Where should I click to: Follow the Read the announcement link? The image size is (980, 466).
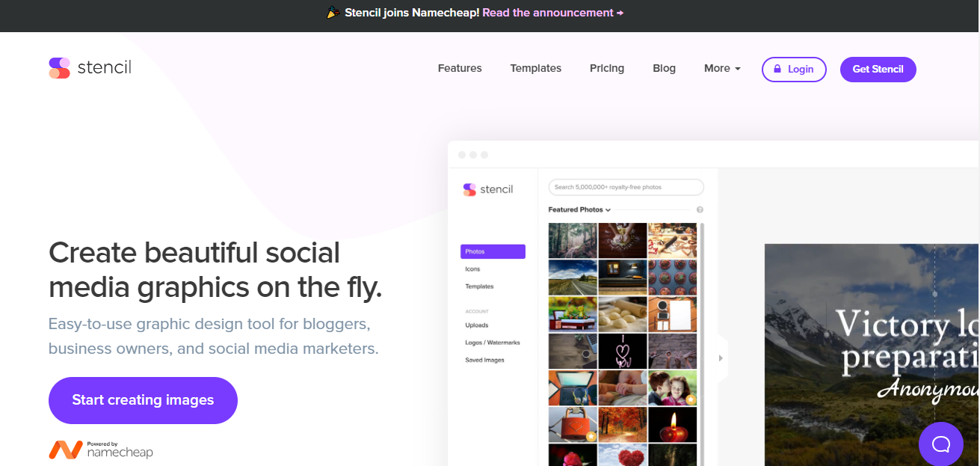pyautogui.click(x=553, y=13)
